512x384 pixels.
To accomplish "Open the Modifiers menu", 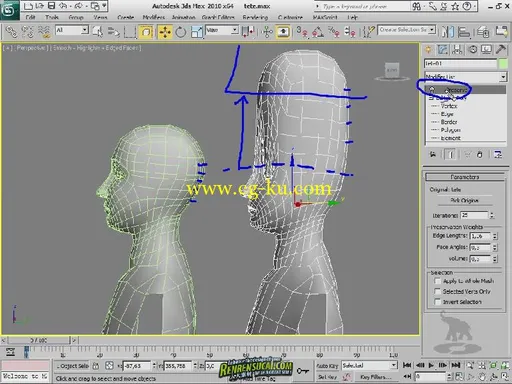I will [x=154, y=17].
